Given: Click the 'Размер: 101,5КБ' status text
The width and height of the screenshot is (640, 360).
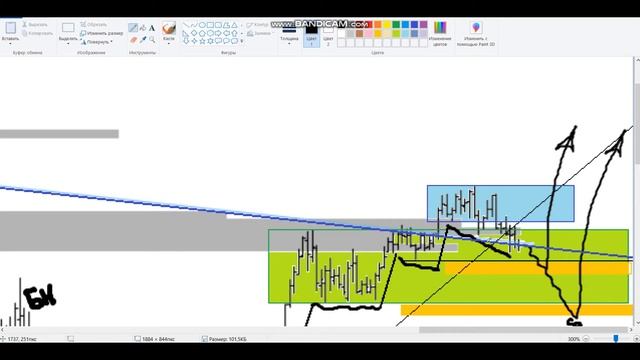Looking at the screenshot, I should pos(227,339).
